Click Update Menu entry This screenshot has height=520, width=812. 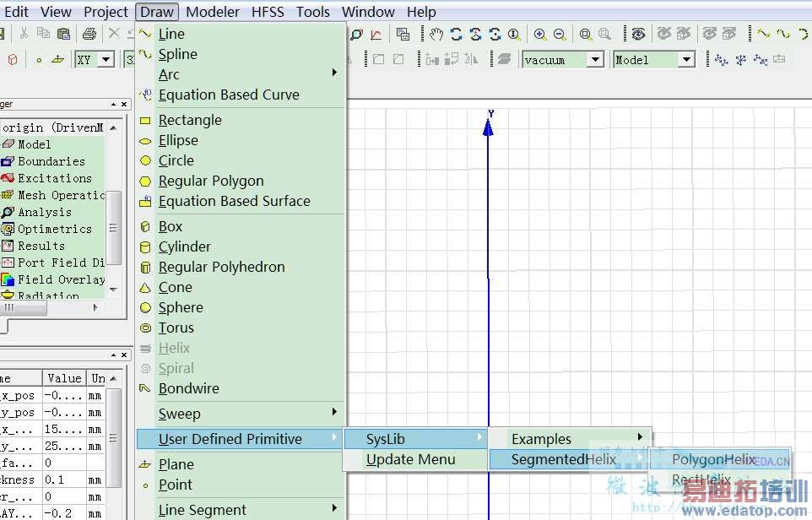pos(415,459)
